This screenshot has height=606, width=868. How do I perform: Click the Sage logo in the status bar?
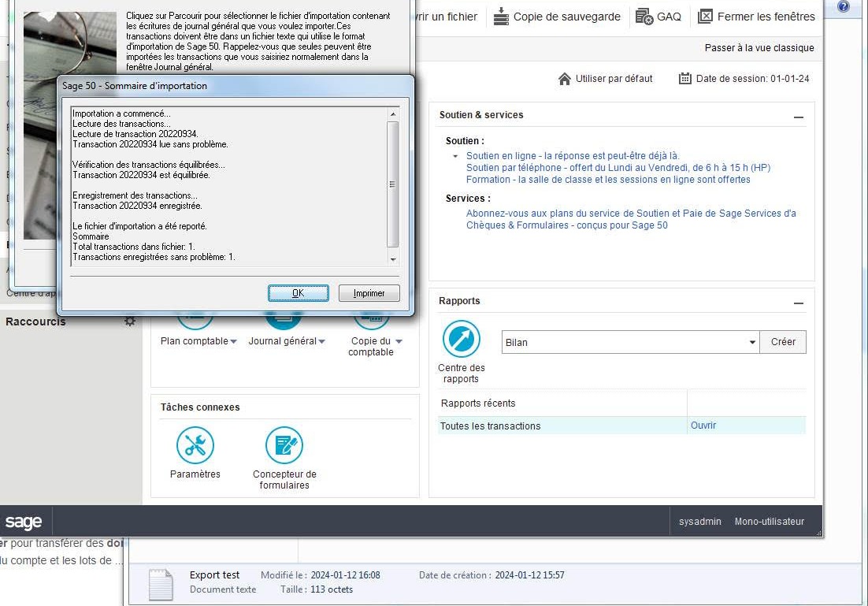24,522
